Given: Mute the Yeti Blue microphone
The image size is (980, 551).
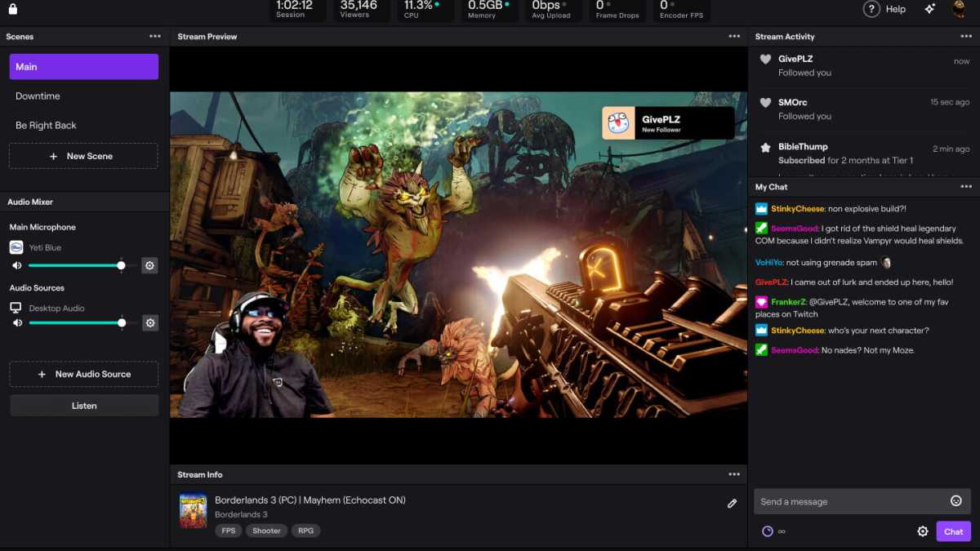Looking at the screenshot, I should tap(17, 265).
